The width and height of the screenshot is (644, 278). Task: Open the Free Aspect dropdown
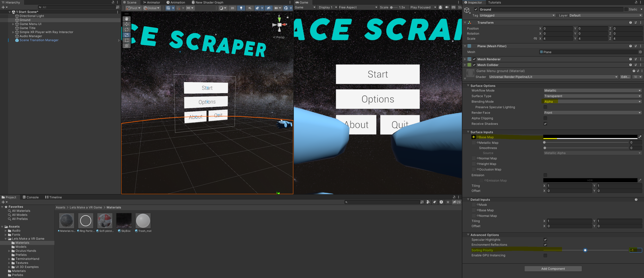358,7
